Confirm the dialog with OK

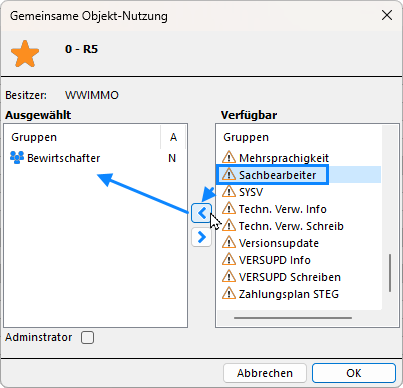click(x=354, y=373)
